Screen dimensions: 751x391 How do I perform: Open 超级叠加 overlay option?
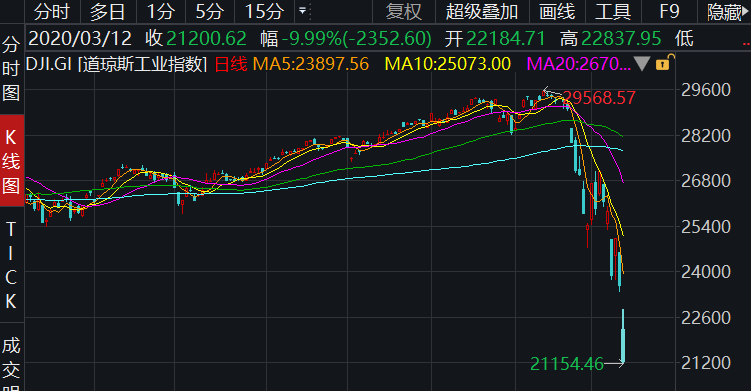482,12
